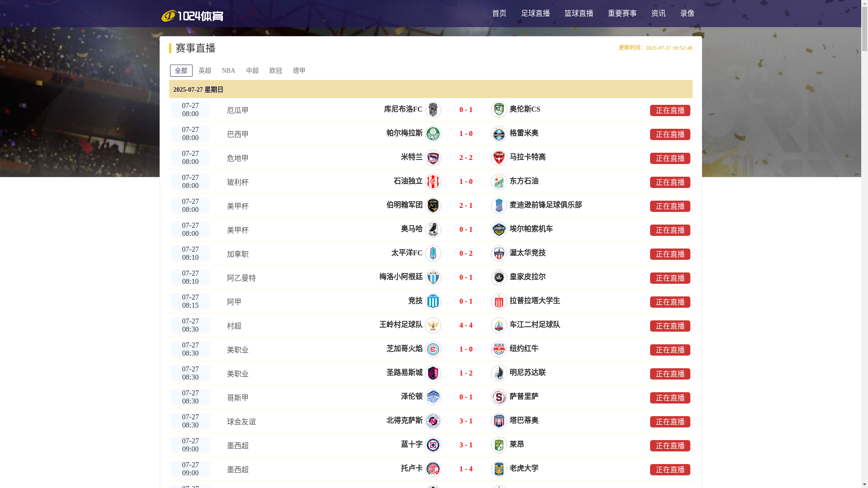Click team name 车江二村足球队
Screen dimensions: 868x488
[535, 325]
